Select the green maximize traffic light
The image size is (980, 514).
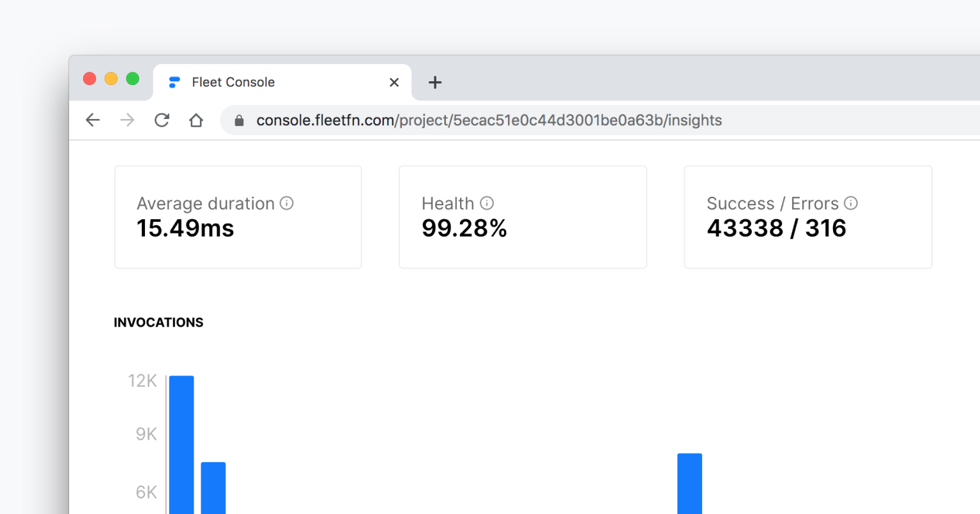point(132,78)
